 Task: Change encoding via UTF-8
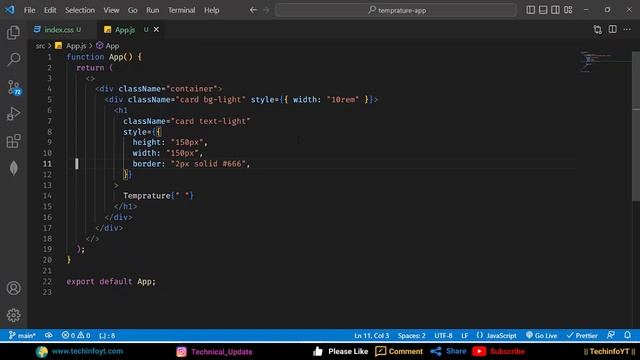[x=443, y=336]
